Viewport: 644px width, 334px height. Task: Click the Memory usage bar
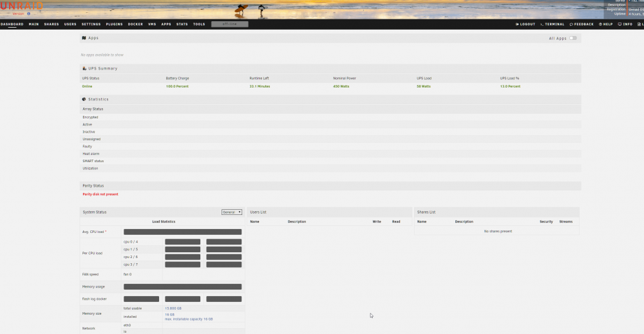(182, 287)
